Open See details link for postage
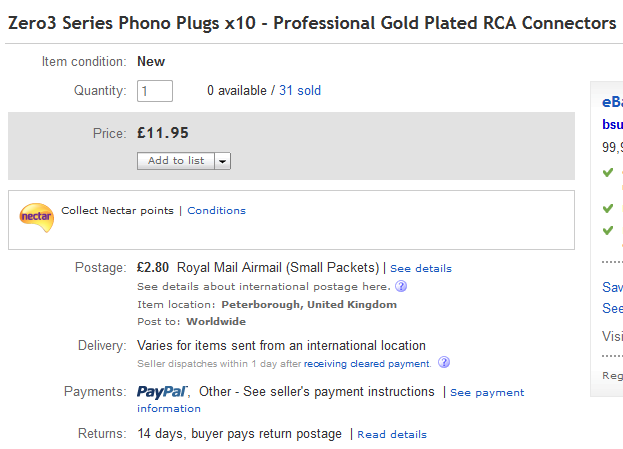The width and height of the screenshot is (623, 449). (x=421, y=269)
